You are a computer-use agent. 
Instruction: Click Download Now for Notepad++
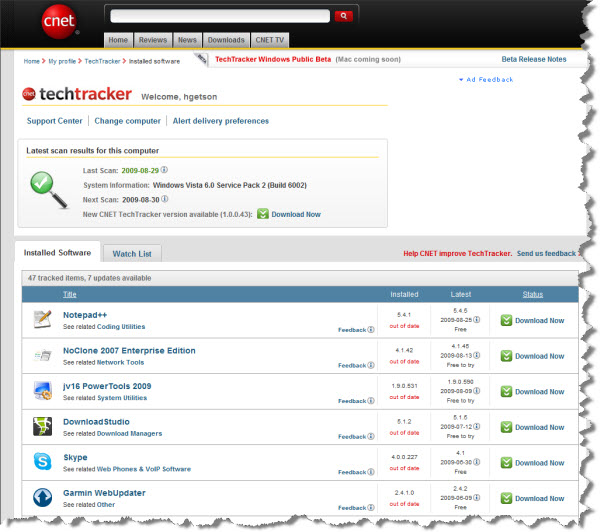click(532, 320)
